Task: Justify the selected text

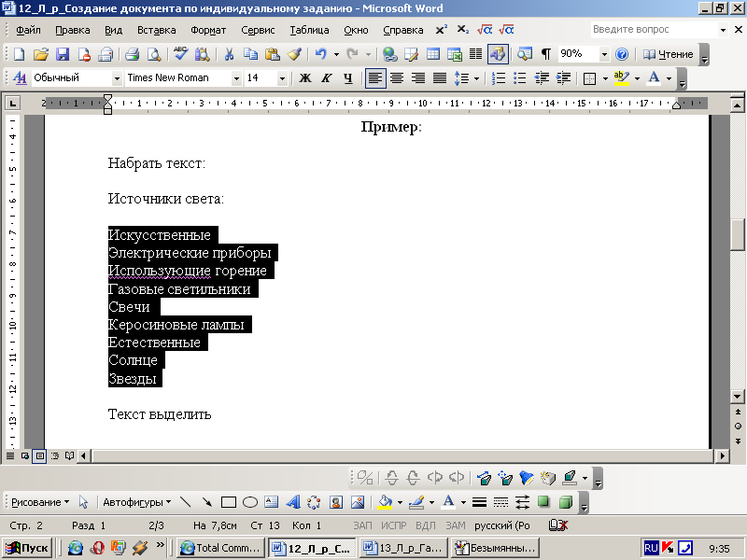Action: [x=440, y=78]
